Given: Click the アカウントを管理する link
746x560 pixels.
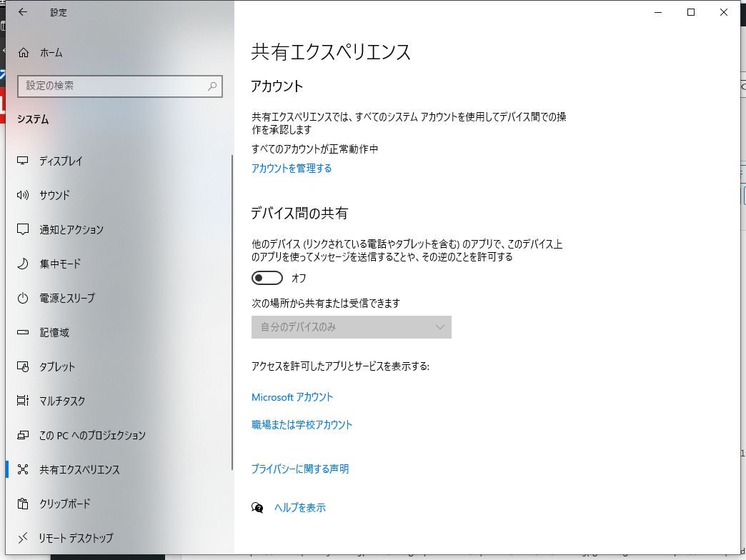Looking at the screenshot, I should (291, 169).
